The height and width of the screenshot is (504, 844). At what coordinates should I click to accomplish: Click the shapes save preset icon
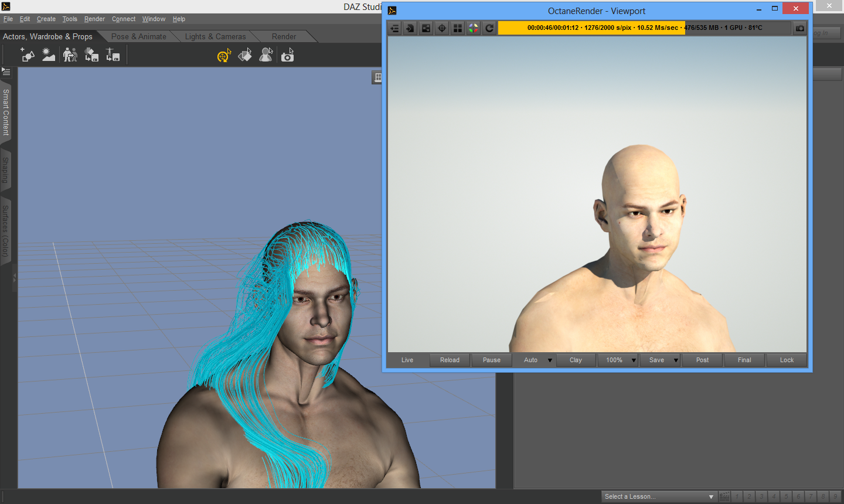coord(91,55)
